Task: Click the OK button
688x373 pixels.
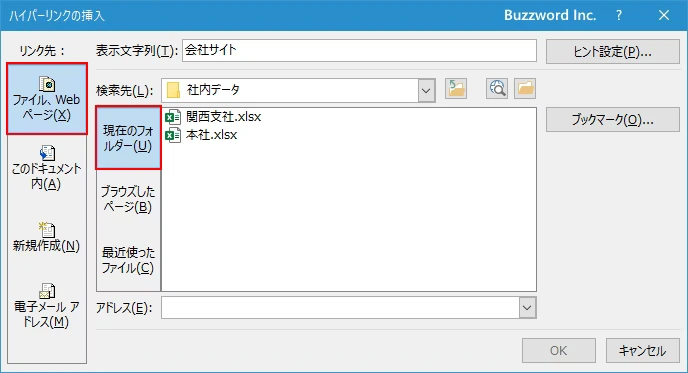Action: coord(559,351)
